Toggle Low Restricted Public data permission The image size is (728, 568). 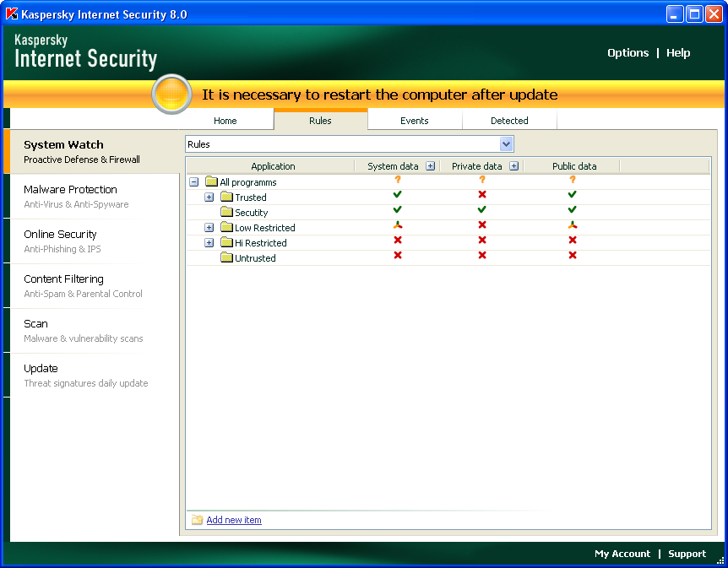click(573, 225)
